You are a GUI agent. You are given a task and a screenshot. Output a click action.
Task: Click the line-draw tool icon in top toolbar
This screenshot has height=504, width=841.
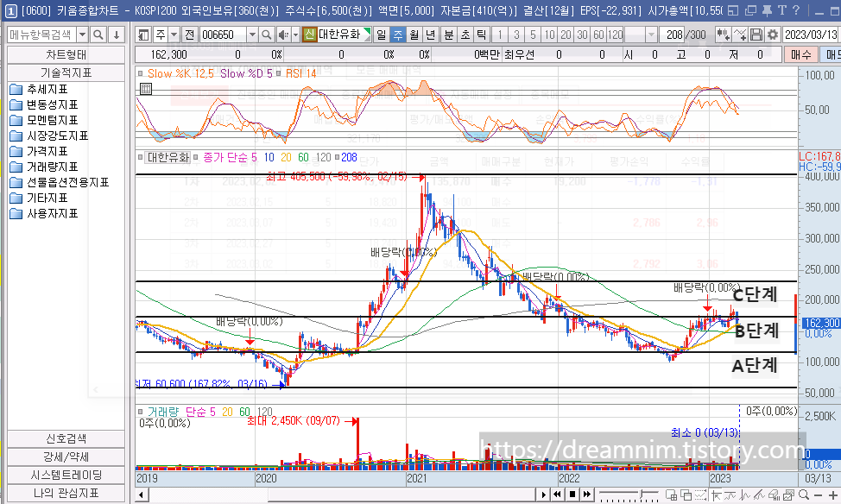pyautogui.click(x=740, y=35)
